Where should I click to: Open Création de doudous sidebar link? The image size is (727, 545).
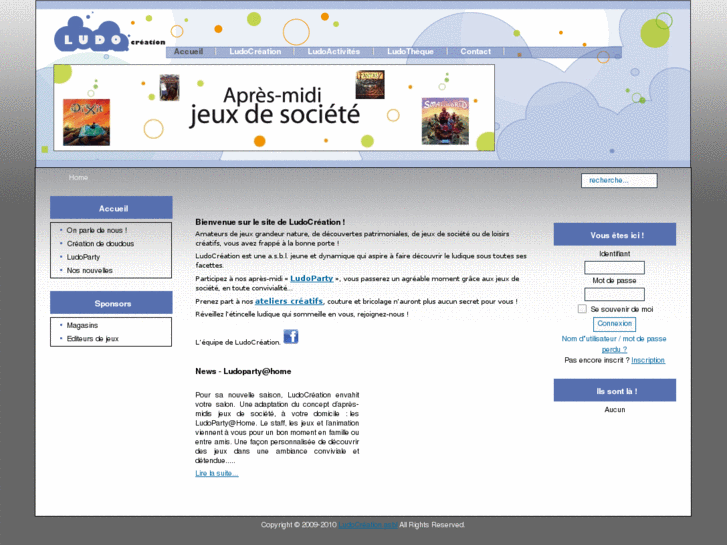(100, 244)
